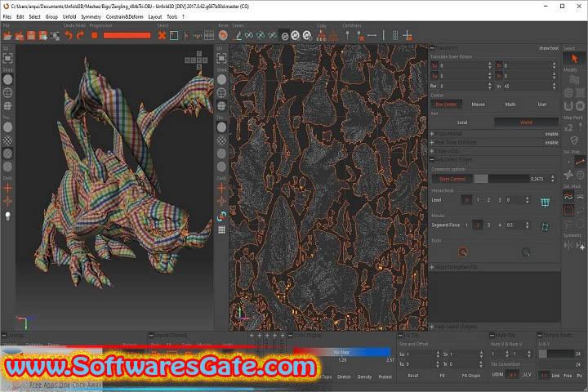Expand the Align Straighten Flip section
Image resolution: width=588 pixels, height=392 pixels.
coord(432,267)
